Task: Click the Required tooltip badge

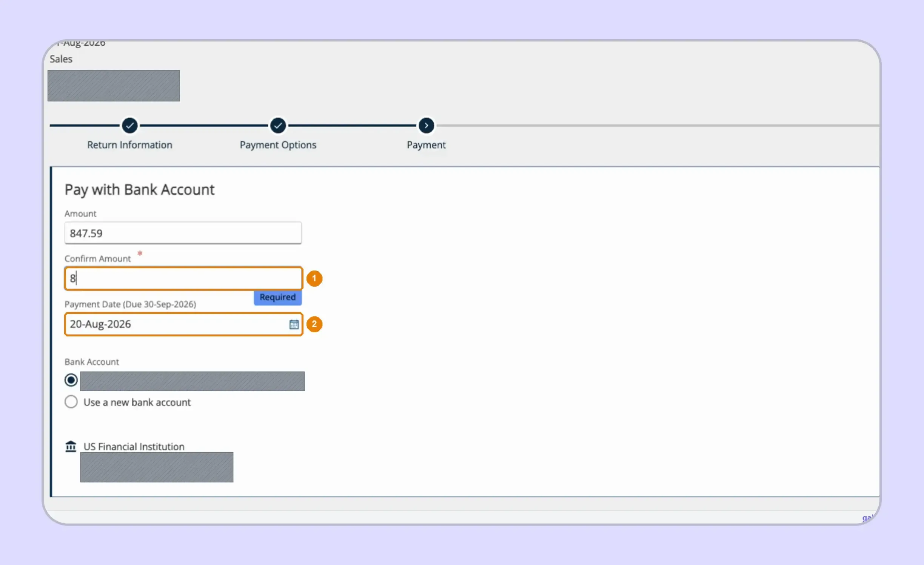Action: 277,297
